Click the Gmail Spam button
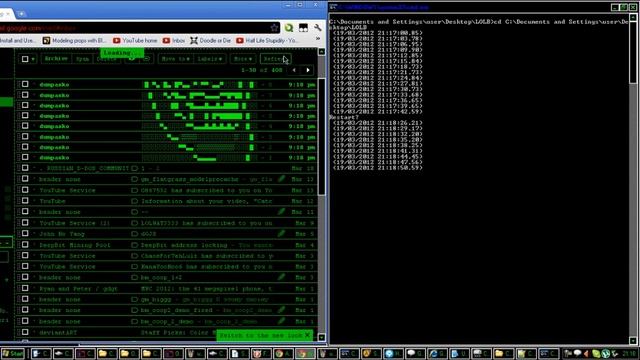 click(82, 59)
